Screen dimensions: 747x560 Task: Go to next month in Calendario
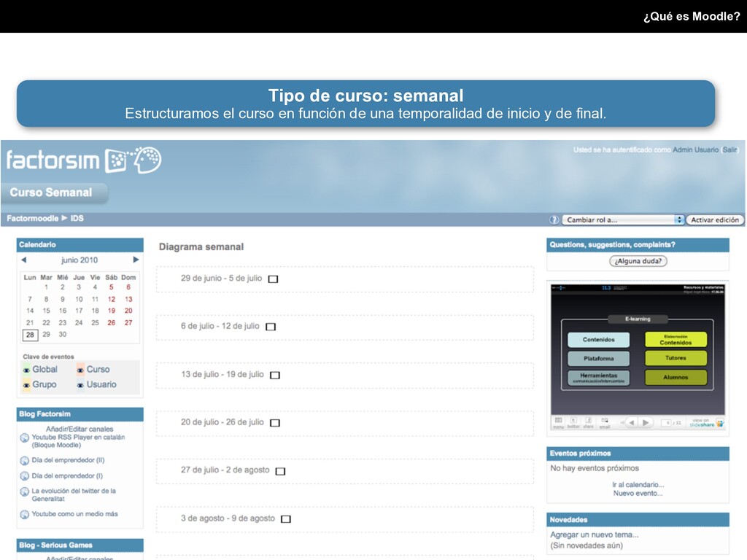pos(136,260)
